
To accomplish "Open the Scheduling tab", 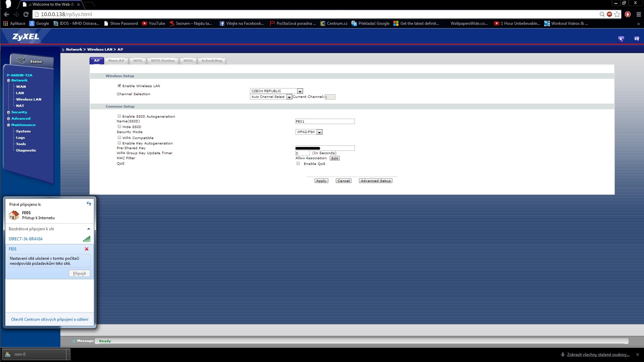I will tap(211, 61).
